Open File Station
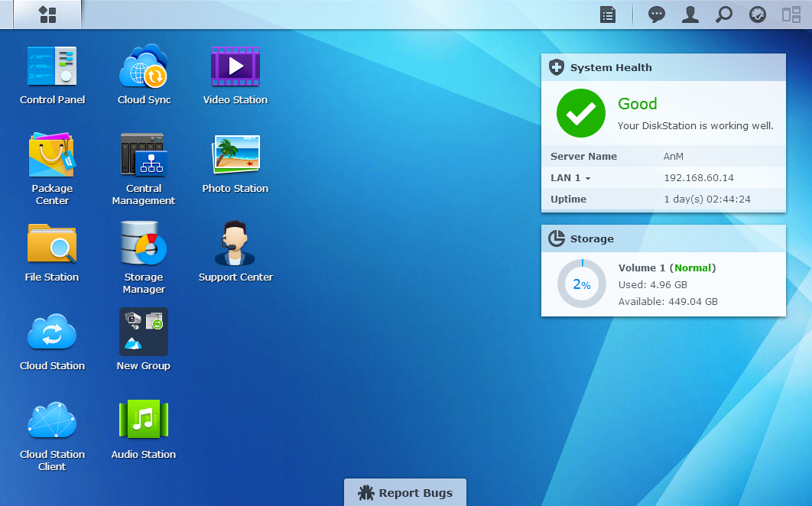The image size is (812, 506). point(52,244)
